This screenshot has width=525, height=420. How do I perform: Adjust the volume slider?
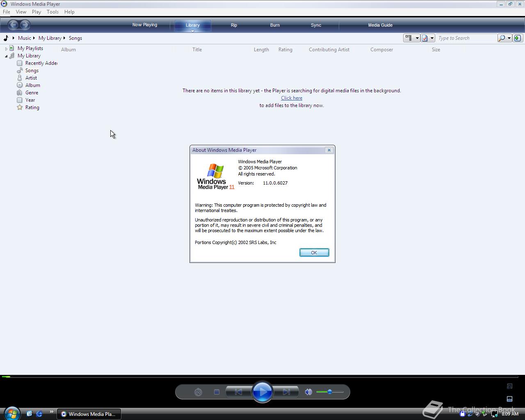(x=330, y=392)
